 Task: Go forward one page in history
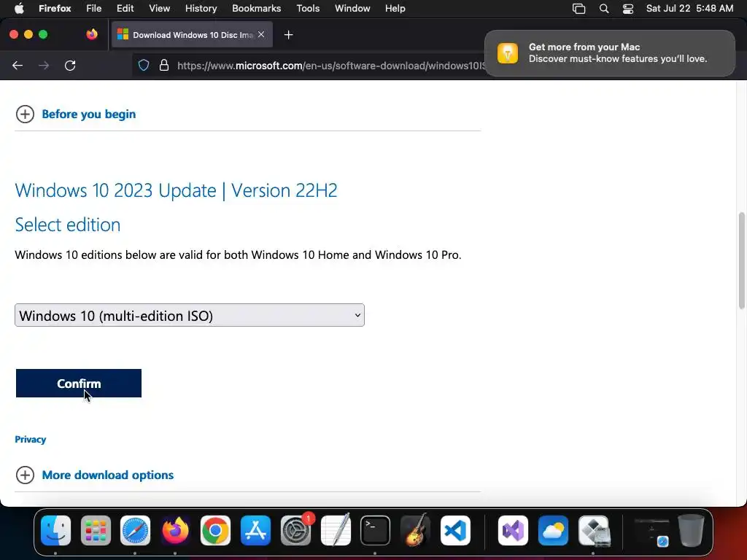coord(44,65)
